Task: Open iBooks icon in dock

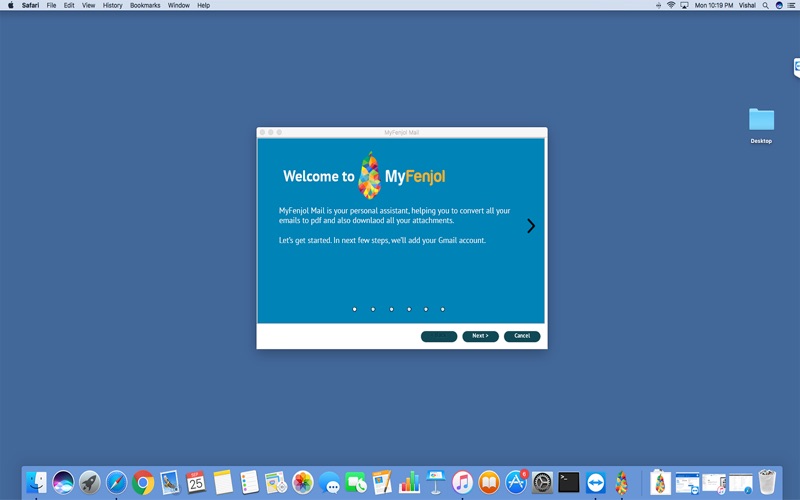Action: (489, 482)
